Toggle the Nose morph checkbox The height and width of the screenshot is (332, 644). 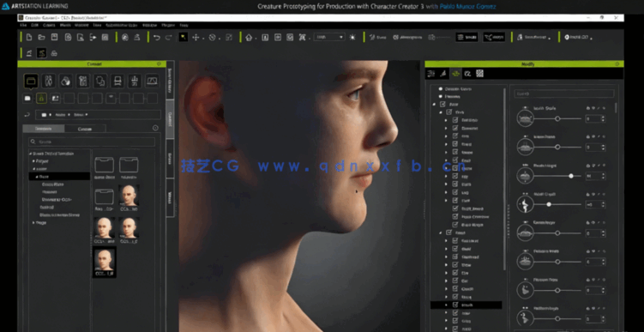point(455,297)
